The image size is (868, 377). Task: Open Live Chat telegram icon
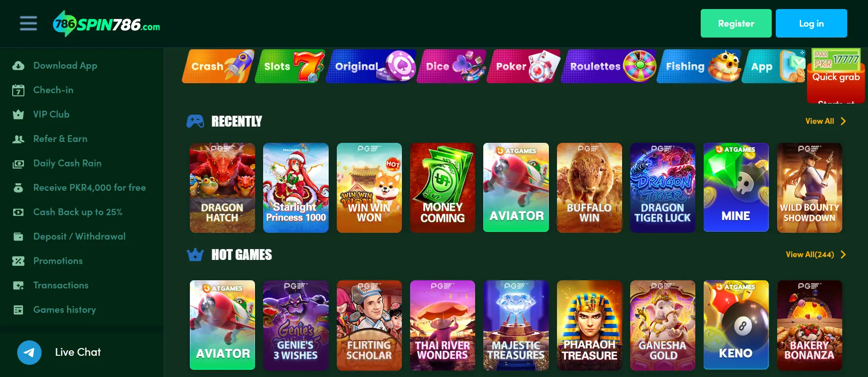coord(29,353)
